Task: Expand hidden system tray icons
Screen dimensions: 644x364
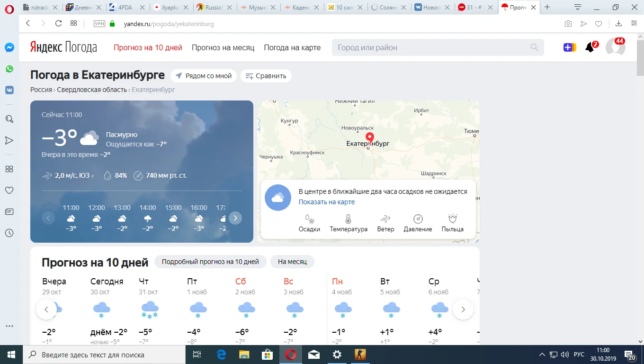Action: point(542,355)
